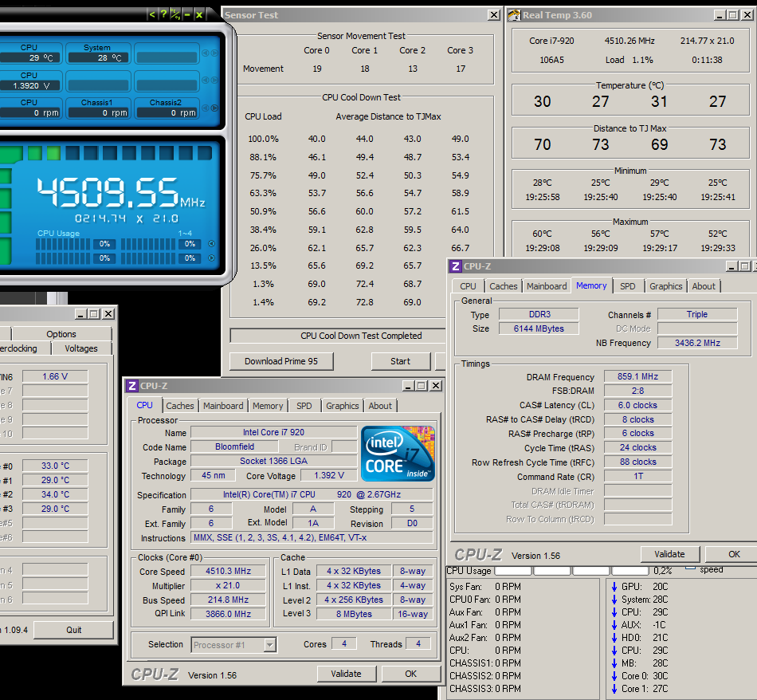The height and width of the screenshot is (700, 757).
Task: Select the Voltages tab in left window
Action: pyautogui.click(x=81, y=348)
